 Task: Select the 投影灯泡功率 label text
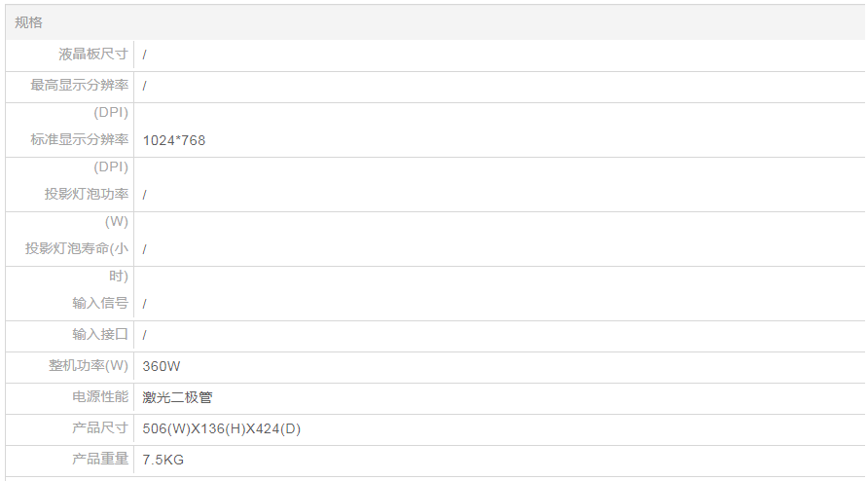(87, 195)
